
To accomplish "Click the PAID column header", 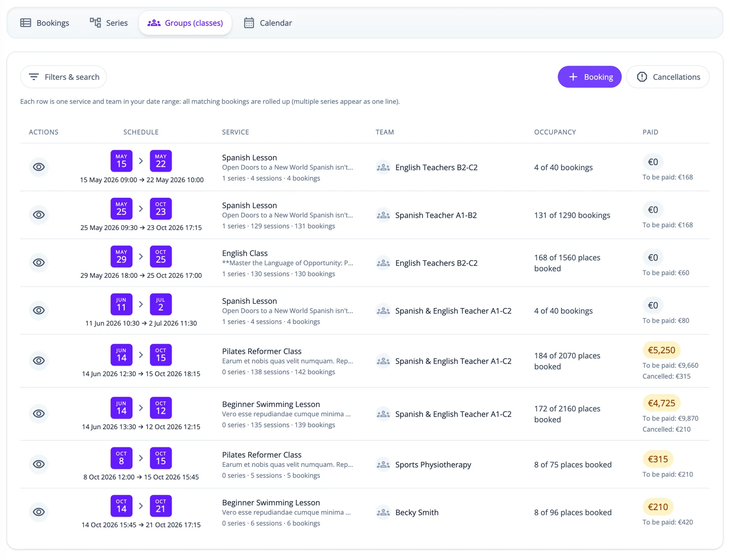I will (650, 132).
